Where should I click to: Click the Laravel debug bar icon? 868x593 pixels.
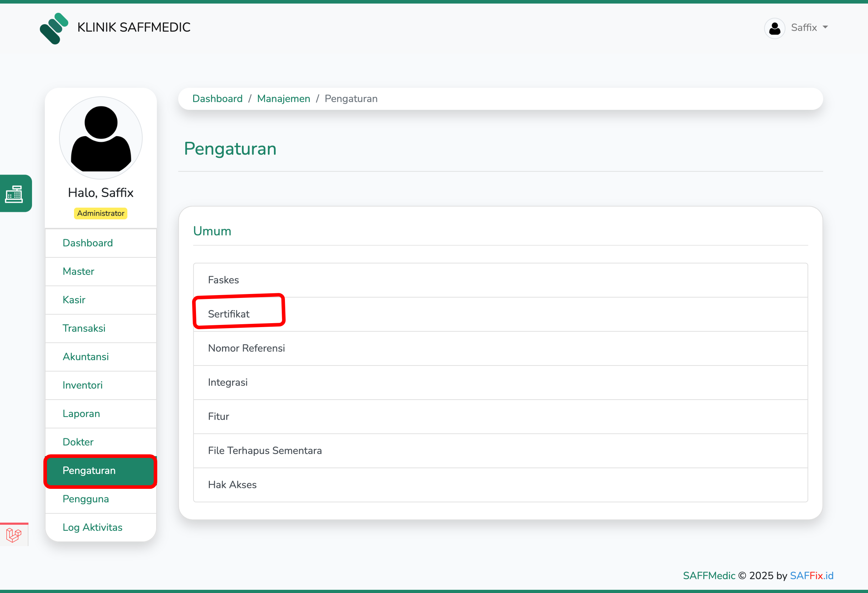pyautogui.click(x=14, y=535)
